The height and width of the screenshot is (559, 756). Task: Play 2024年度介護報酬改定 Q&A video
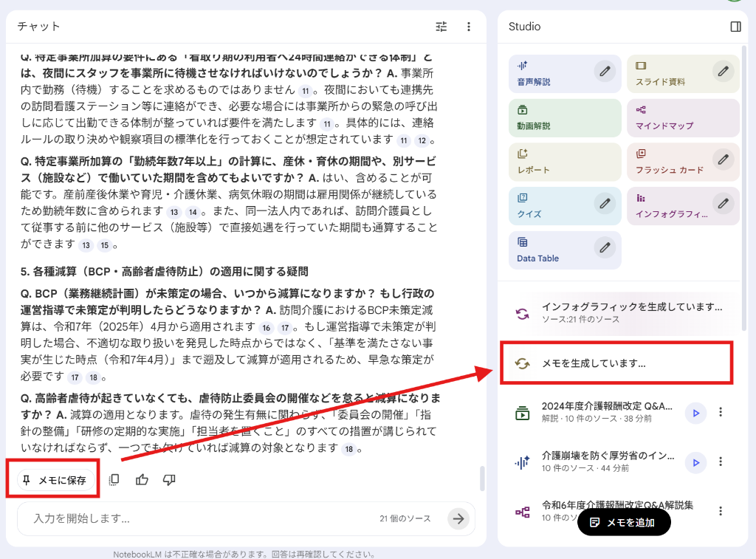695,413
